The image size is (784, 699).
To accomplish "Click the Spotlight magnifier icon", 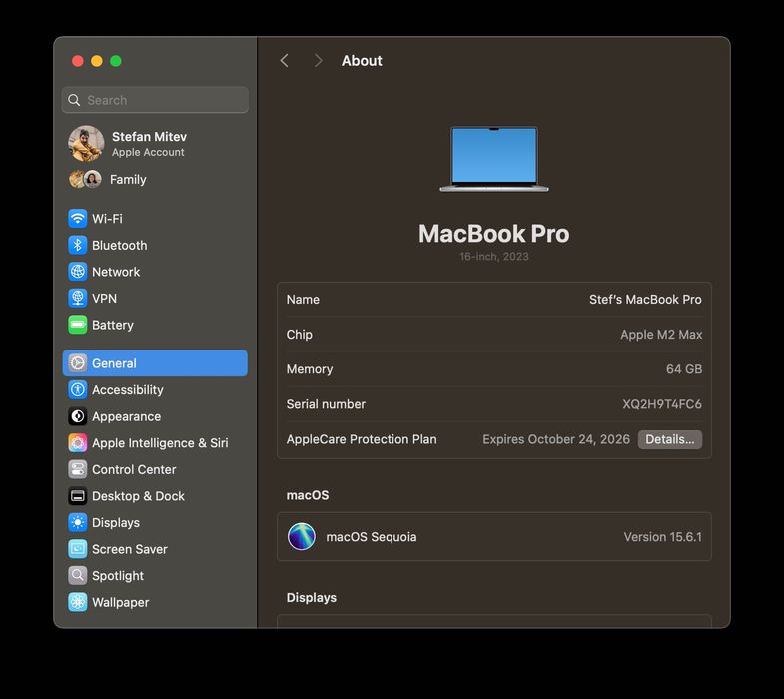I will point(78,575).
